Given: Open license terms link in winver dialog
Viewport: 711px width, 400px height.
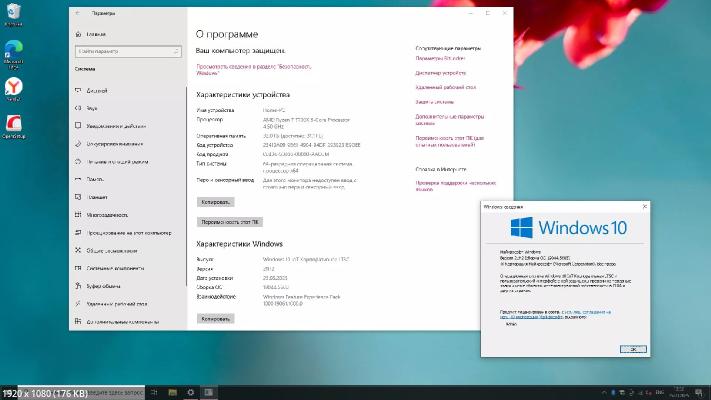Looking at the screenshot, I should click(555, 314).
